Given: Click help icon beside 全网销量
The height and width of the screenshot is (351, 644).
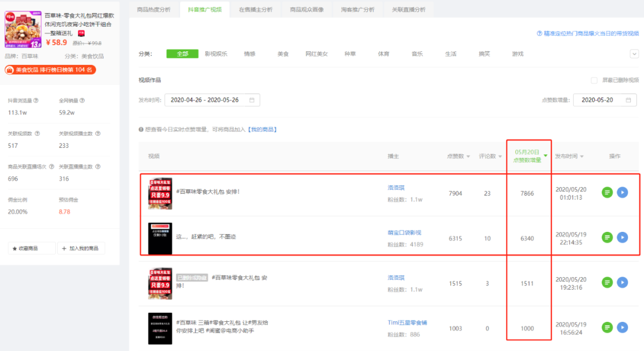Looking at the screenshot, I should [82, 101].
